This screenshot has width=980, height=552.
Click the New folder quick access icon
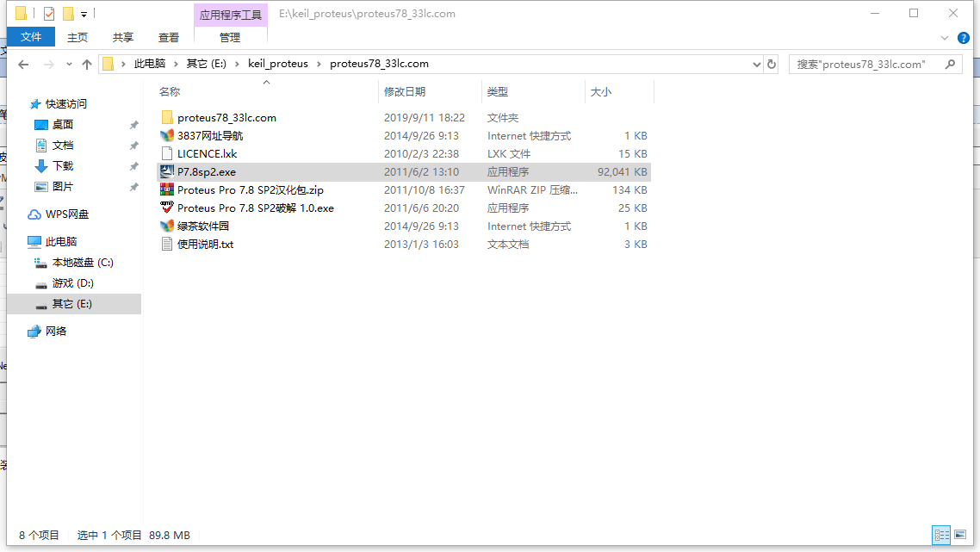click(68, 13)
